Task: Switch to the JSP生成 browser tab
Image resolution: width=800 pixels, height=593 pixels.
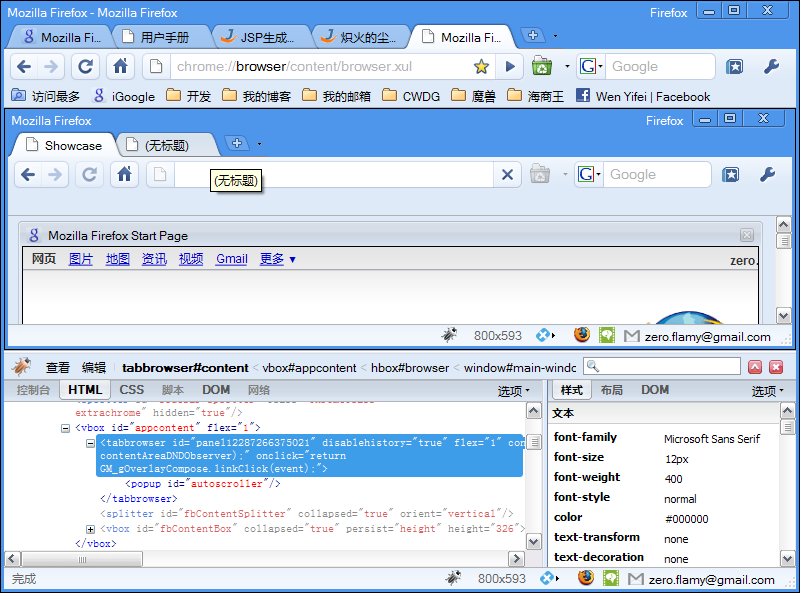Action: (x=262, y=38)
